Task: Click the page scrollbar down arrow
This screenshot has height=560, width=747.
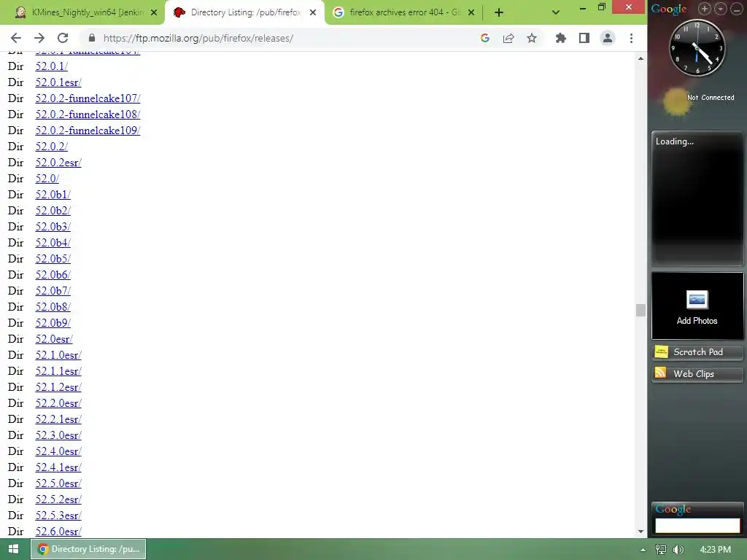Action: 640,532
